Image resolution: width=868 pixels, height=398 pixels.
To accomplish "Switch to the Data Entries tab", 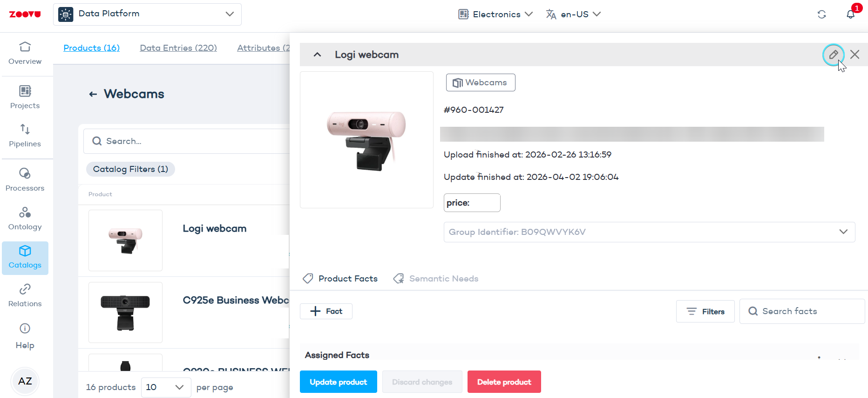I will click(x=178, y=48).
